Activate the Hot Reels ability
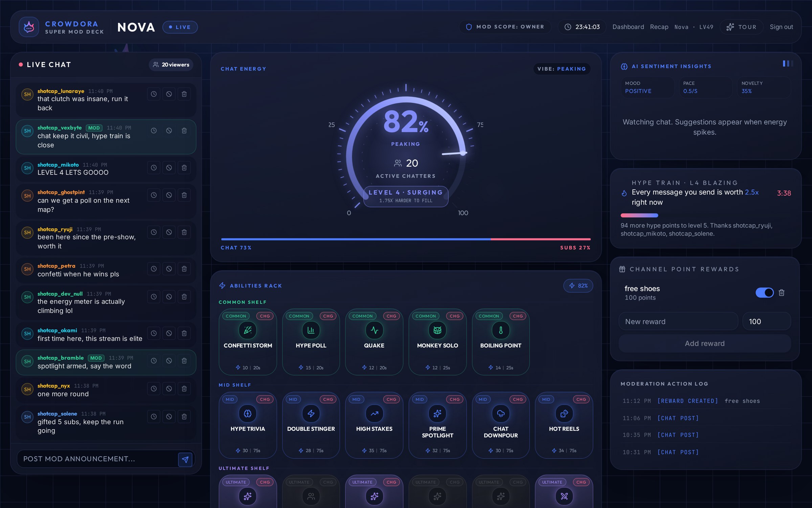Image resolution: width=812 pixels, height=508 pixels. pyautogui.click(x=564, y=425)
